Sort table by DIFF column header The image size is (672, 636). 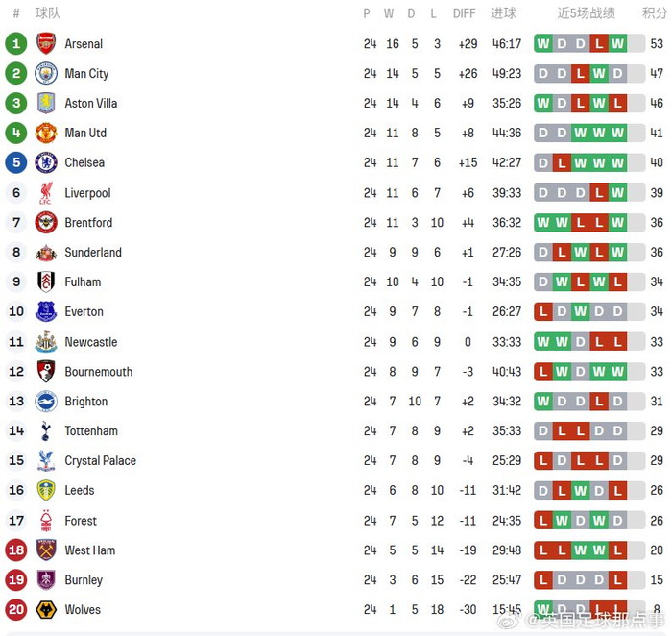(x=464, y=13)
